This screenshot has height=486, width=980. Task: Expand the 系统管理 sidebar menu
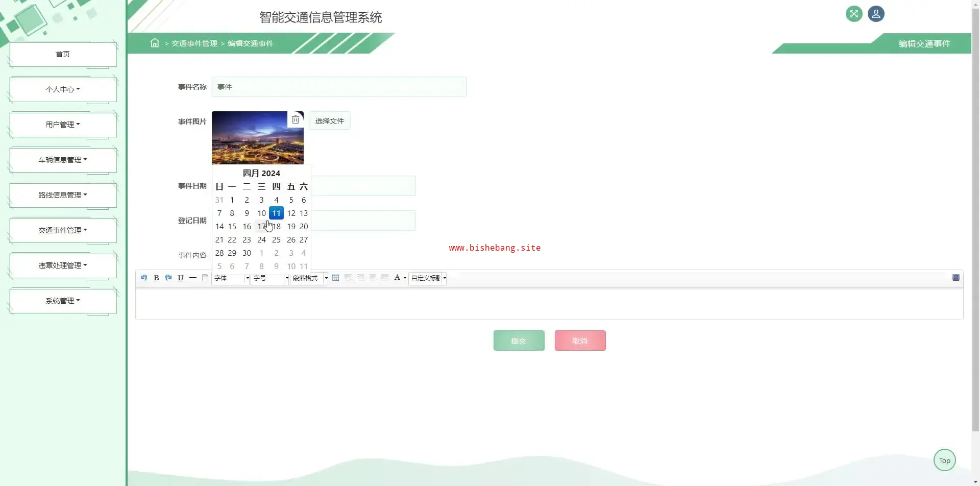(63, 301)
